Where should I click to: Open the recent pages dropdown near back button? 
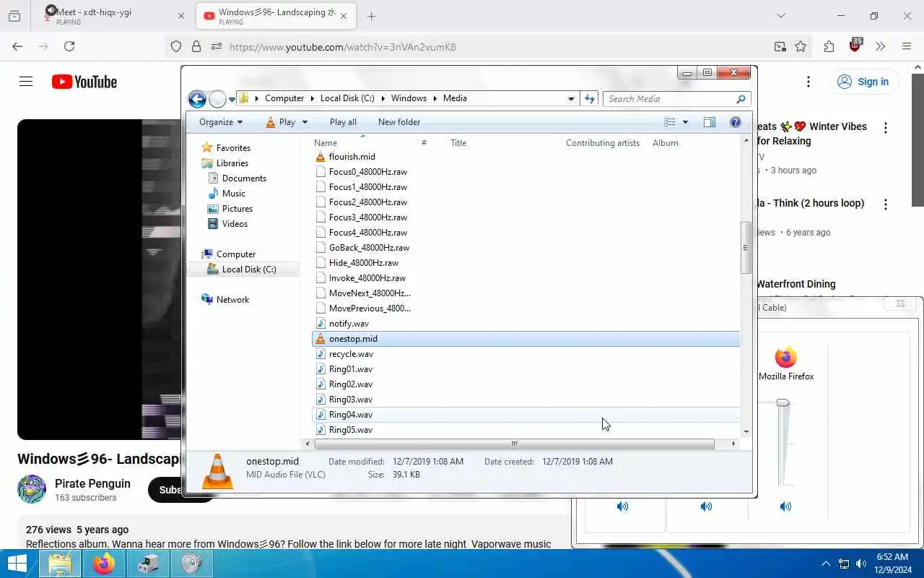[232, 99]
